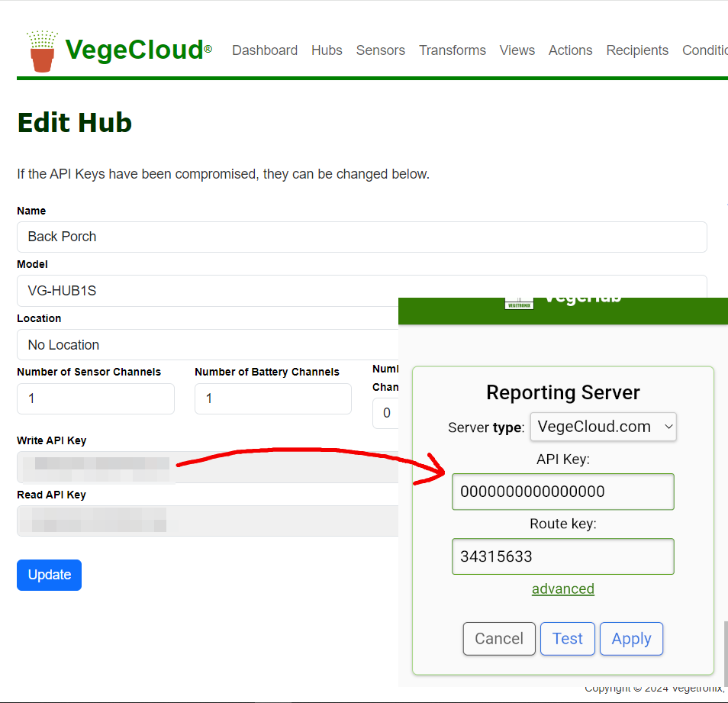Open the Dashboard nav item

pos(265,50)
